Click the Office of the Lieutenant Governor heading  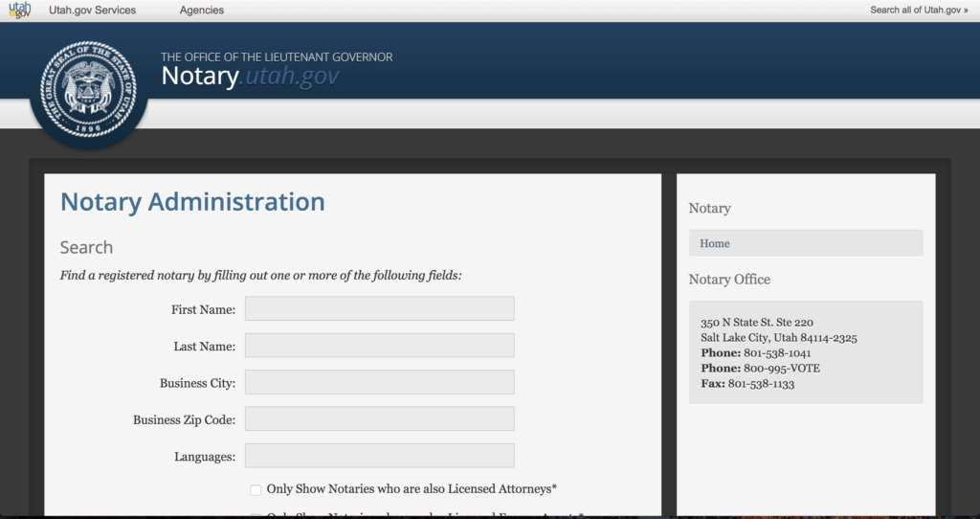(x=277, y=56)
